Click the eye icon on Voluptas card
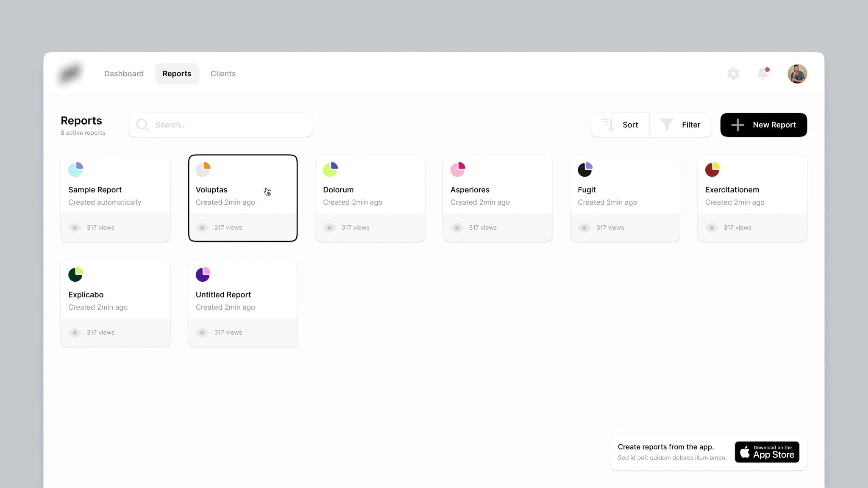868x488 pixels. (x=202, y=227)
